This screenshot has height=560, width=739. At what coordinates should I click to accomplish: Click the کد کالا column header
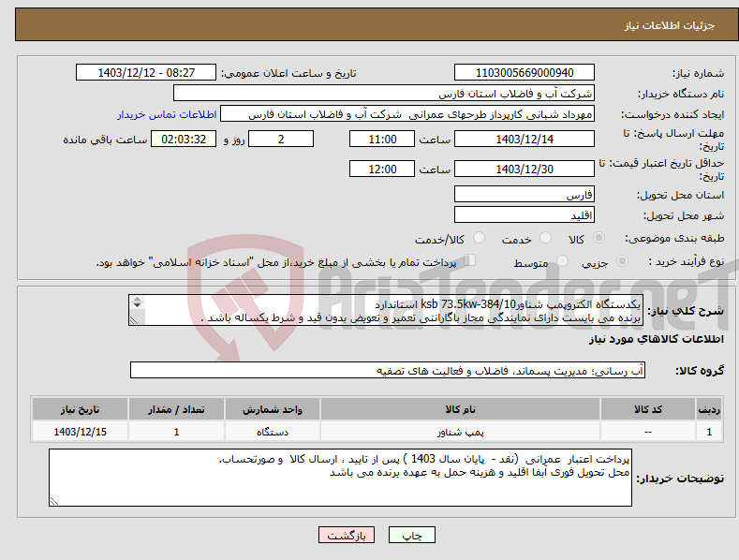pyautogui.click(x=648, y=409)
